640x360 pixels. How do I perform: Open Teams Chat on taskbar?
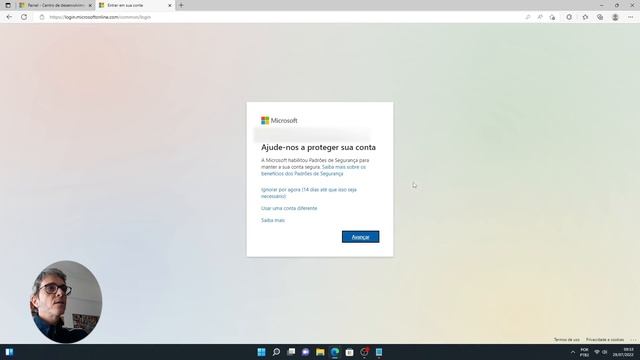pos(306,352)
